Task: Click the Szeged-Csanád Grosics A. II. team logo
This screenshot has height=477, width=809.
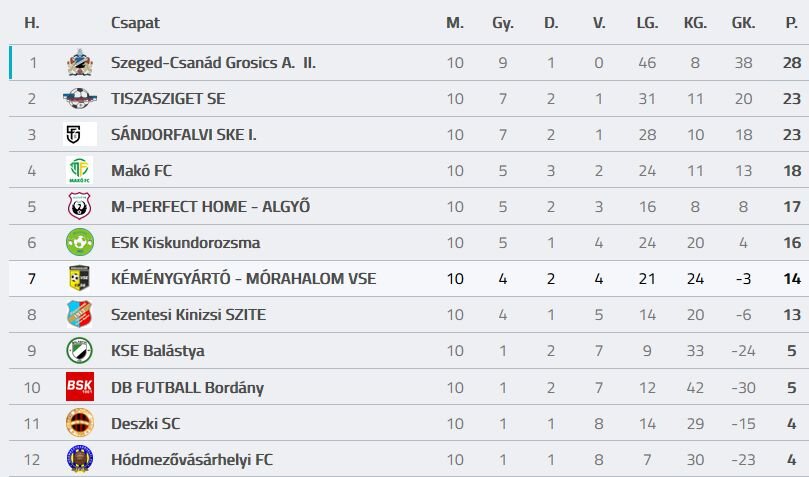Action: pos(79,63)
